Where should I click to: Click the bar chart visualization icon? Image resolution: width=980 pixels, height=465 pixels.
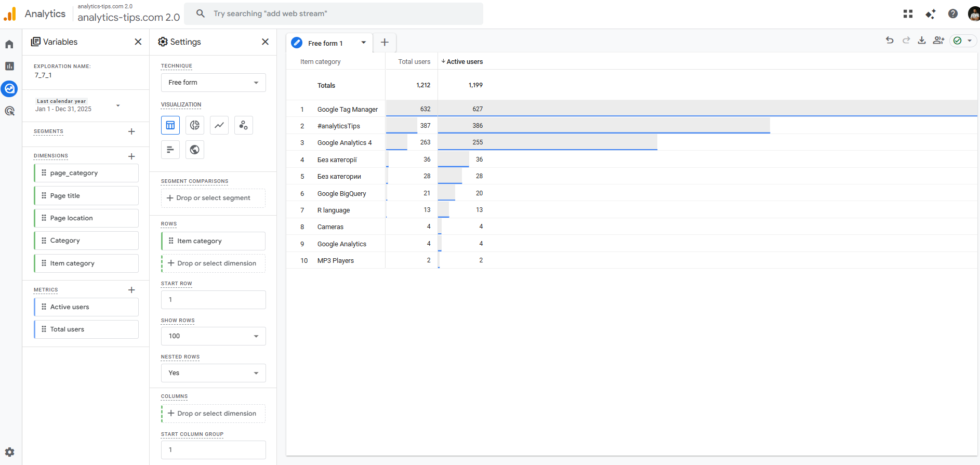click(170, 150)
